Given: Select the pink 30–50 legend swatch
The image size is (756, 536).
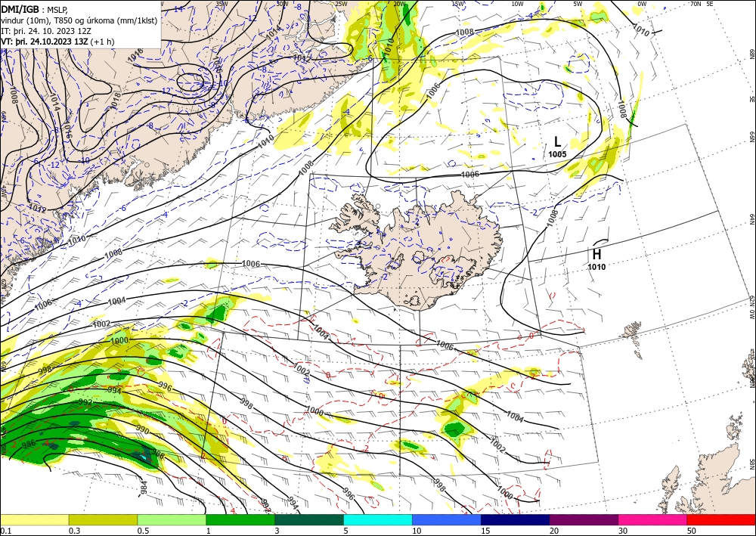Looking at the screenshot, I should (653, 519).
